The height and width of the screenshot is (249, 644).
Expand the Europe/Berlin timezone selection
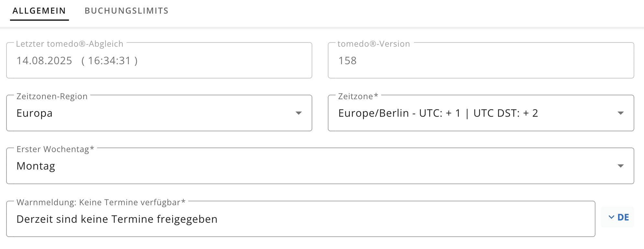(x=472, y=113)
